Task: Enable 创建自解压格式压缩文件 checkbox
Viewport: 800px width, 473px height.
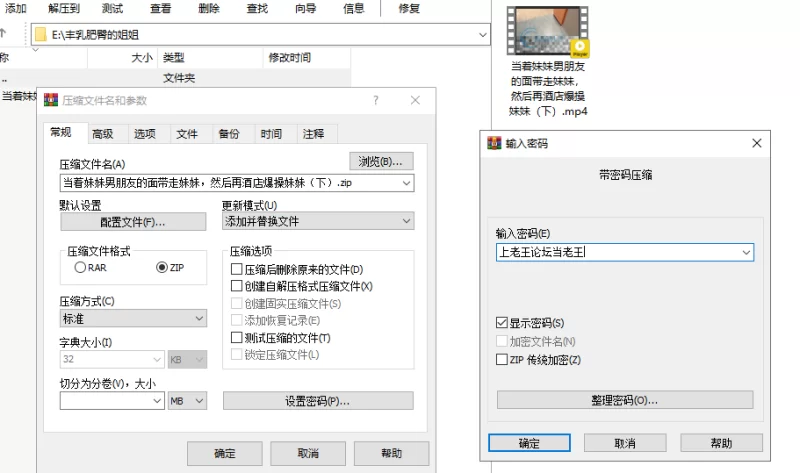Action: [x=236, y=286]
